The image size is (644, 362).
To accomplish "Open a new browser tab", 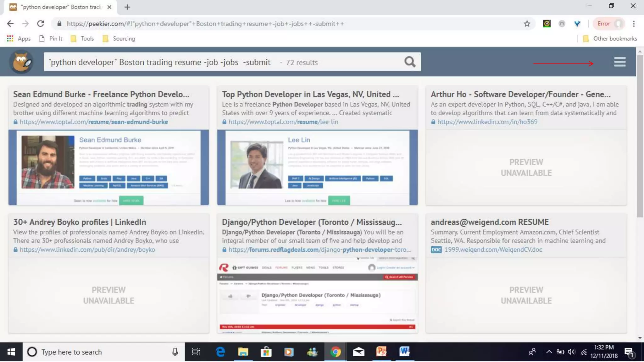I will tap(127, 7).
